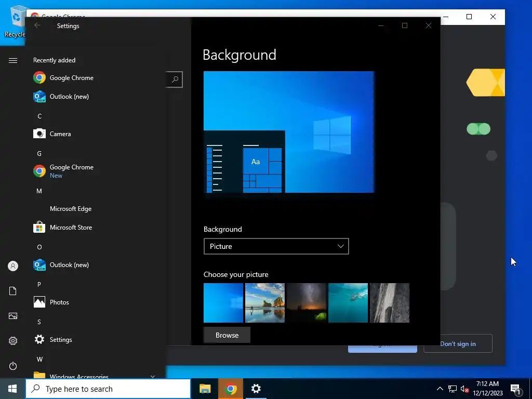
Task: Jump to letter C in the app list
Action: click(x=39, y=116)
